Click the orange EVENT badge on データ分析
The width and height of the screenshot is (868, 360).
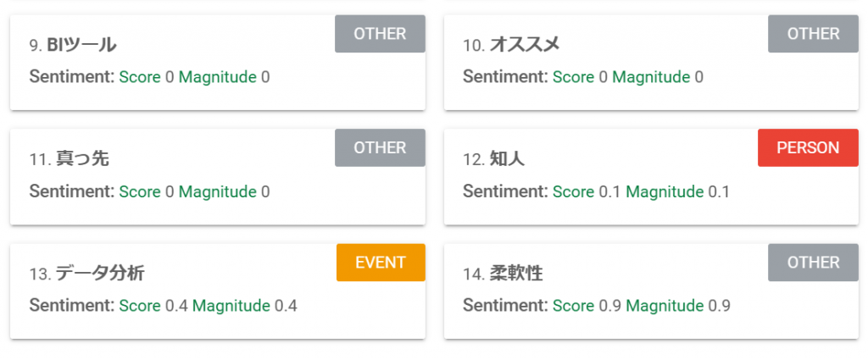381,262
